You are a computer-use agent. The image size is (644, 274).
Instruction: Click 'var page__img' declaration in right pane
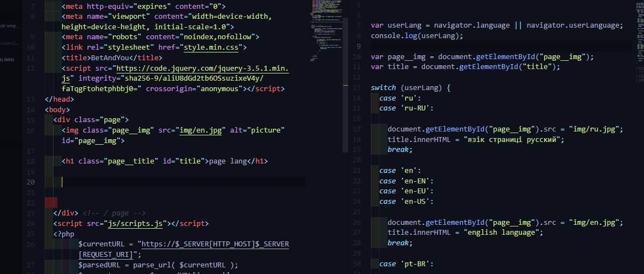[x=398, y=57]
